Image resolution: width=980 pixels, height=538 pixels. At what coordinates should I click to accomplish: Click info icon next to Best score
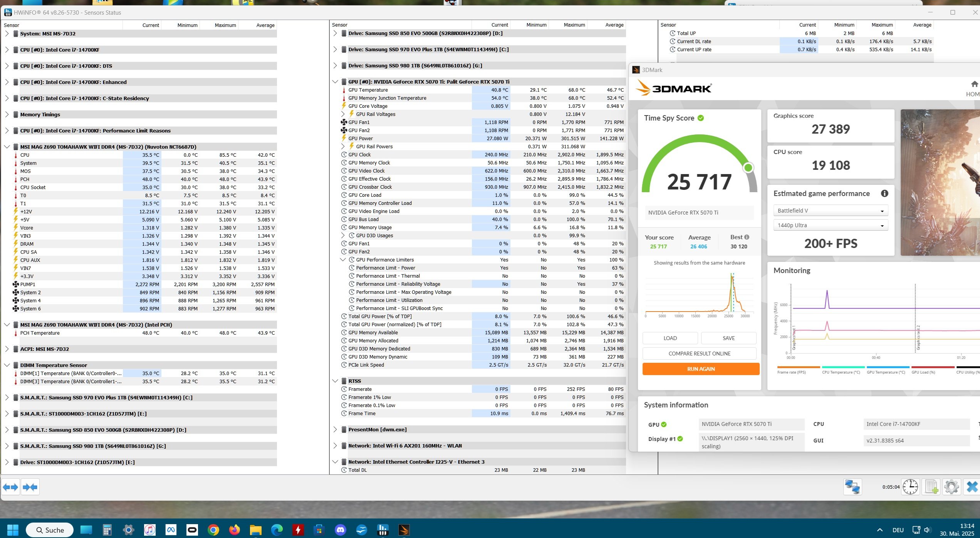tap(747, 237)
